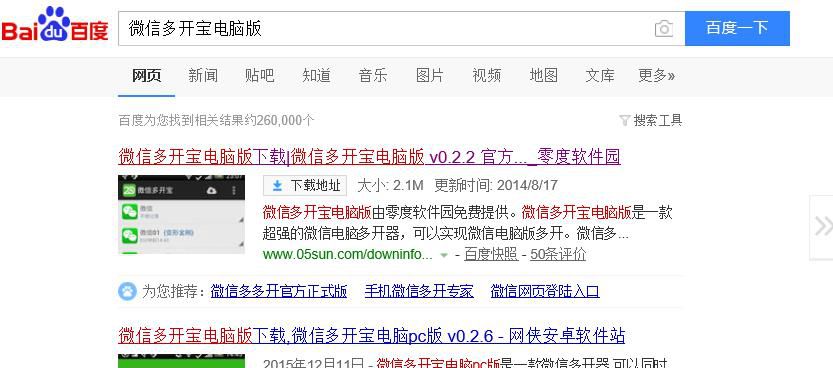Viewport: 833px width, 368px height.
Task: Open the 图片 tab
Action: (x=430, y=75)
